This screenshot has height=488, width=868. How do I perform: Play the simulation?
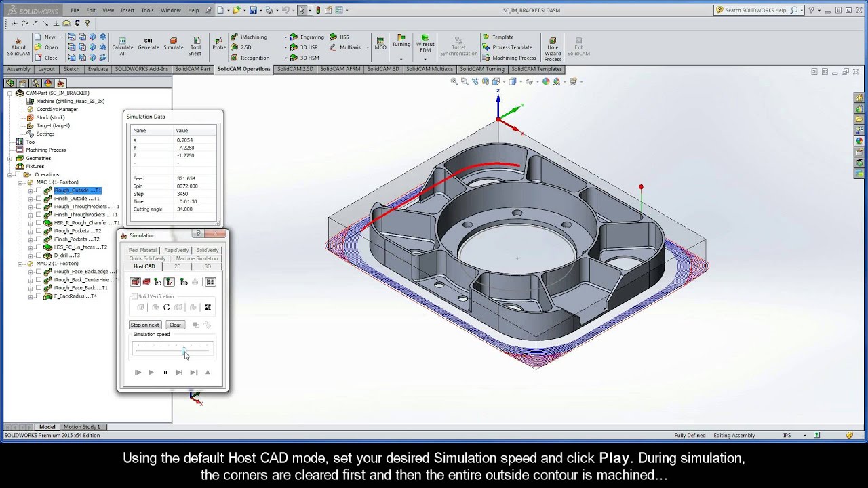151,372
